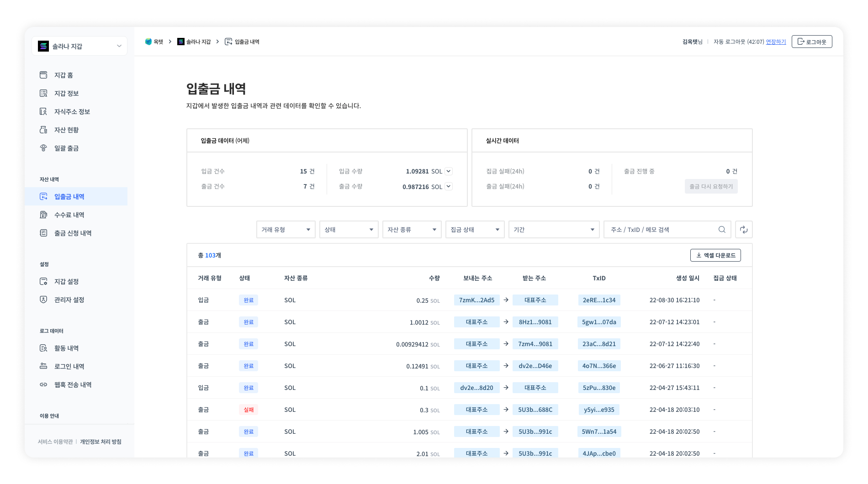This screenshot has height=484, width=868.
Task: Click recipient address 8Hz1...9081
Action: click(535, 322)
